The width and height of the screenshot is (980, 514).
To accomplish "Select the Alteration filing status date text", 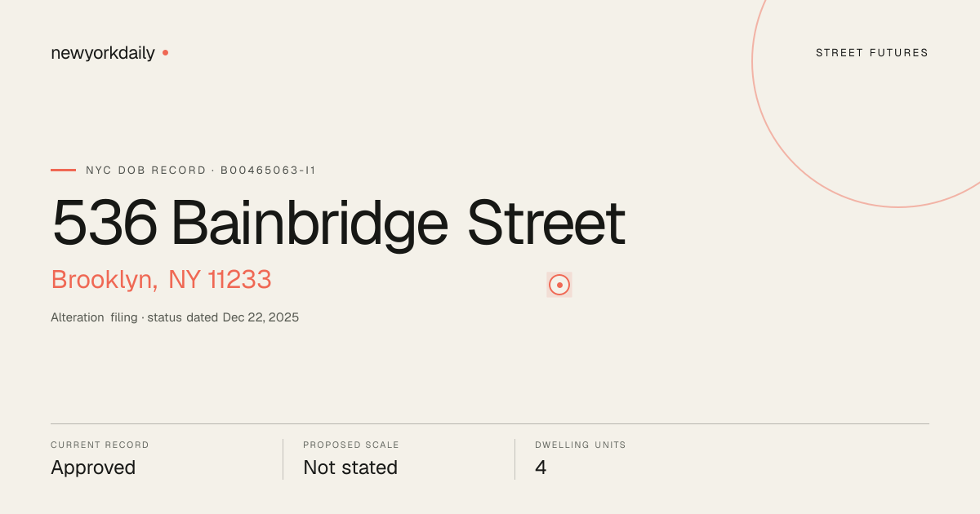I will (175, 317).
